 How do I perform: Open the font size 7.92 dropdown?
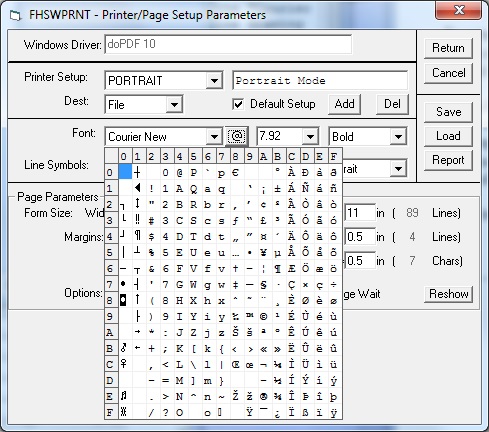point(310,136)
